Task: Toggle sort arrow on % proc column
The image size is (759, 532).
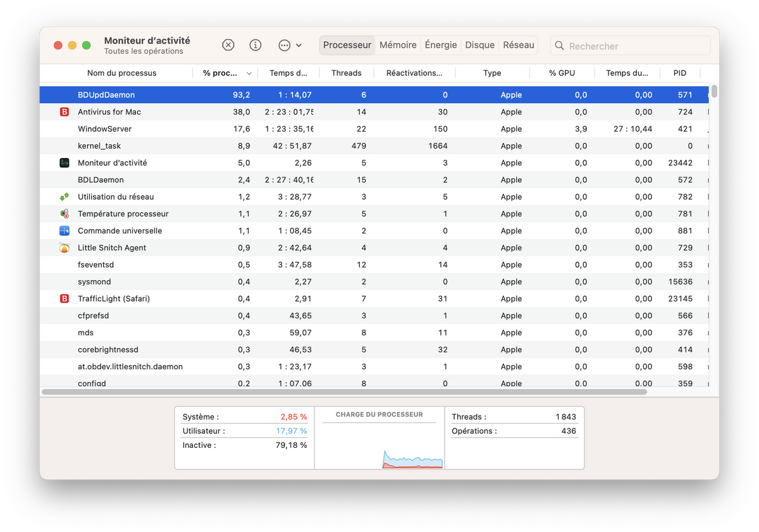Action: (x=249, y=73)
